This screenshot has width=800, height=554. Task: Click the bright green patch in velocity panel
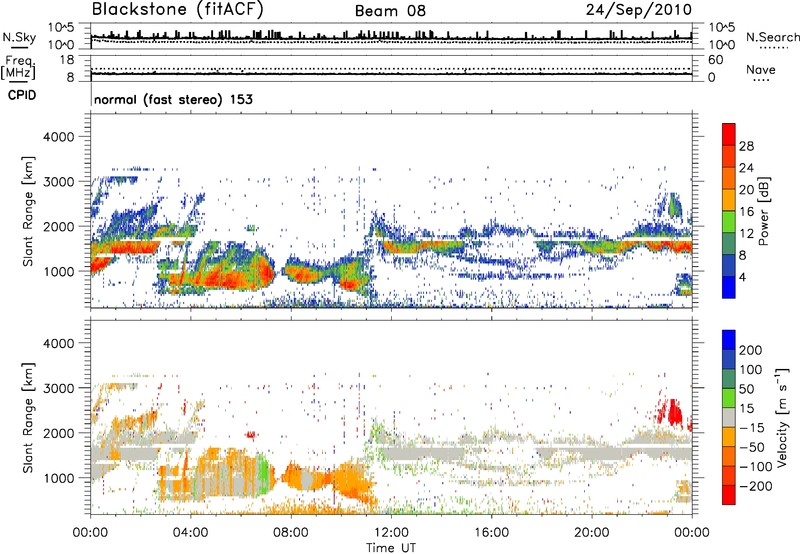[263, 473]
